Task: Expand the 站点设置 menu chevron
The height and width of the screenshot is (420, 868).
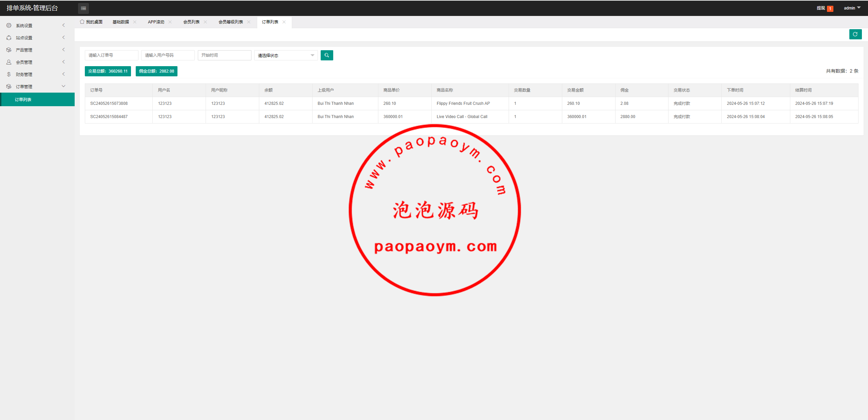Action: pos(63,38)
